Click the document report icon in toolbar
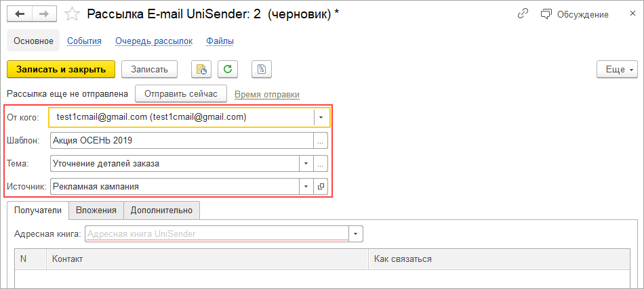Screen dimensions: 644x289 pyautogui.click(x=261, y=69)
